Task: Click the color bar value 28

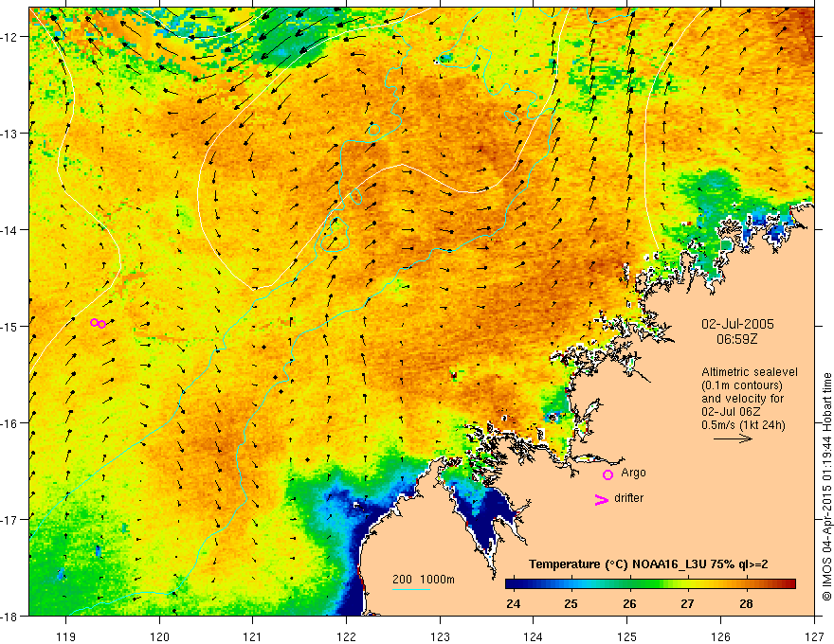Action: 746,603
